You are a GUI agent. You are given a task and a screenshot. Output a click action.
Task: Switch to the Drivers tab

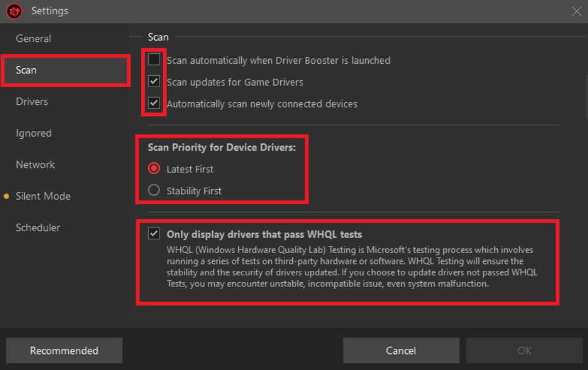coord(32,102)
